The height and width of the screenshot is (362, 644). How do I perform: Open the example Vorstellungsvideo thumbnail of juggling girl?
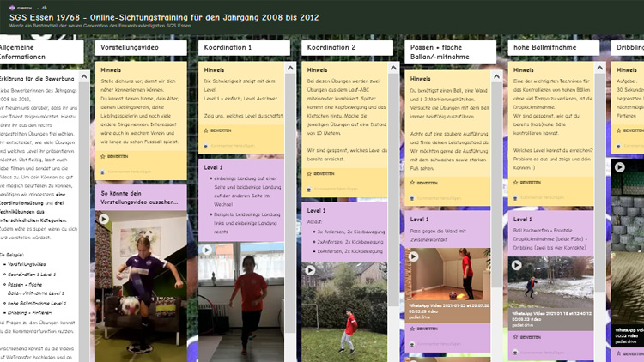click(141, 286)
